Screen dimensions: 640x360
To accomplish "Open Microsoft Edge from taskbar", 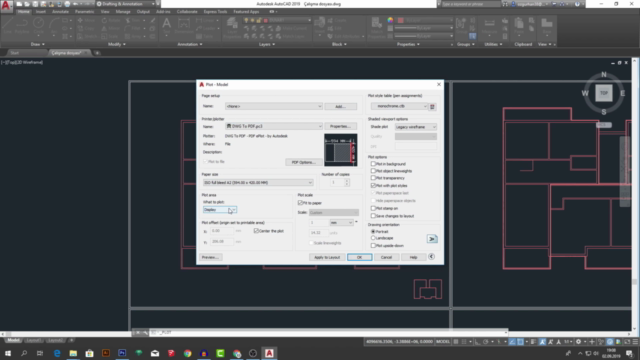I will click(x=57, y=353).
